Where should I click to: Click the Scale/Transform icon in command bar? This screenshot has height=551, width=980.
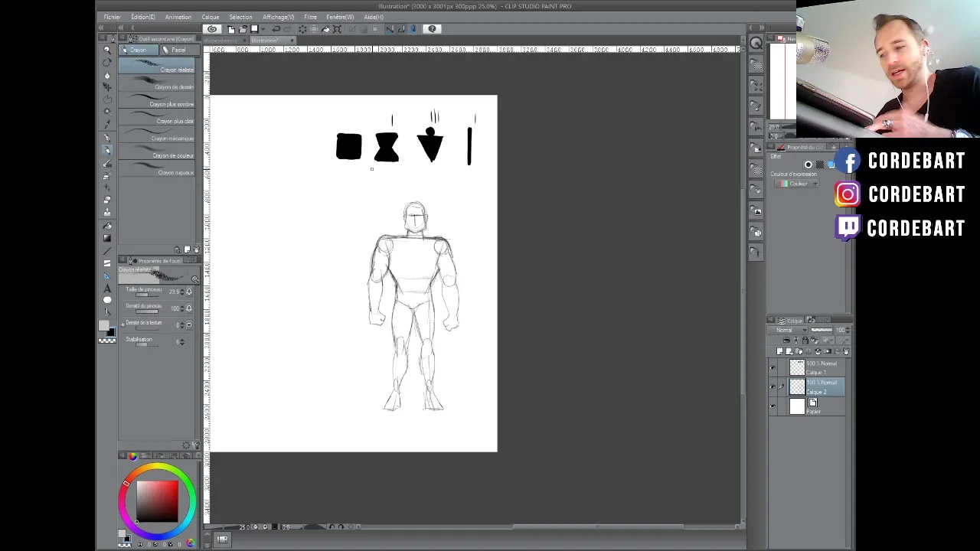point(337,29)
